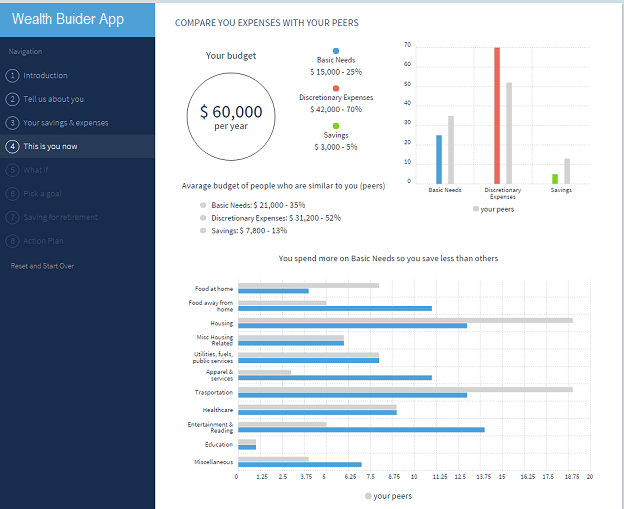The image size is (624, 509).
Task: Click the 'Your budget' heading
Action: [x=231, y=56]
